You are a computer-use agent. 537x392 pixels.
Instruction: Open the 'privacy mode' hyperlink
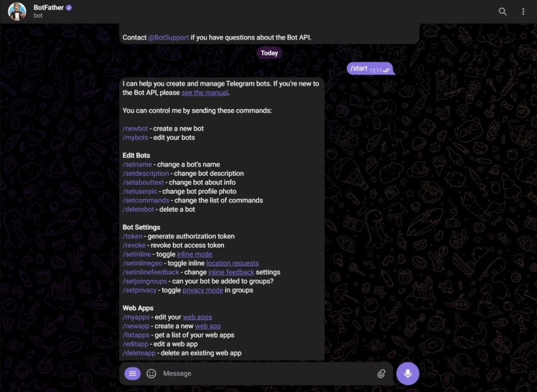202,290
